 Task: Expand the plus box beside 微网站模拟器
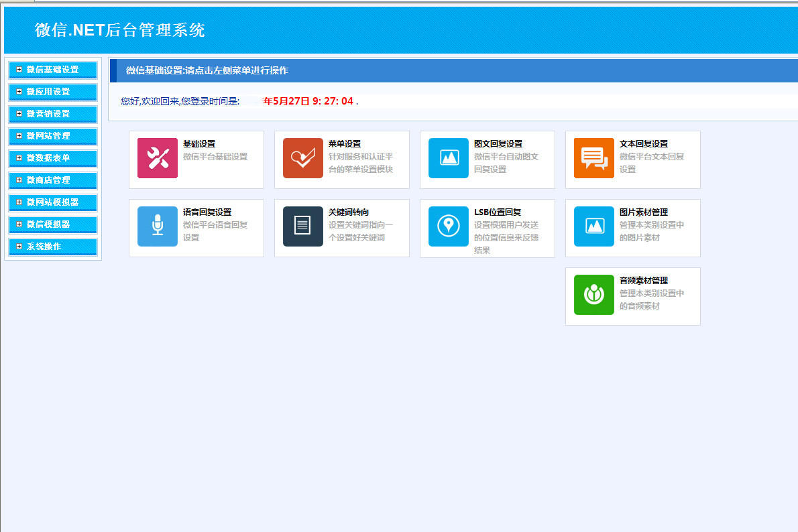point(19,202)
